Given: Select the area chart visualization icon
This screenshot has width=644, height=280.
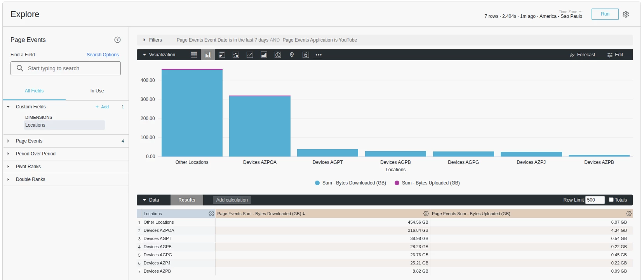Looking at the screenshot, I should tap(264, 55).
